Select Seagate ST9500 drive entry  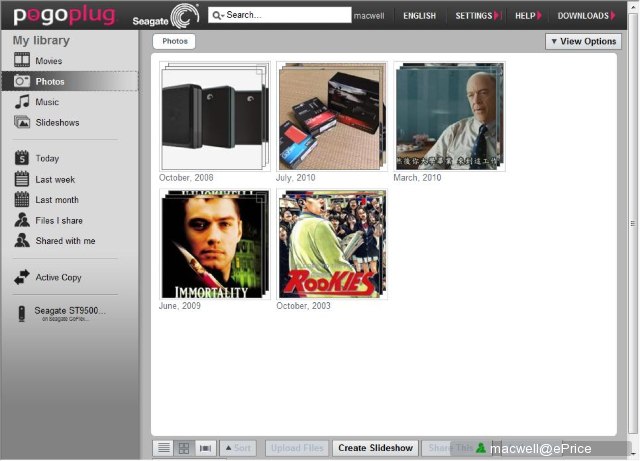(70, 314)
